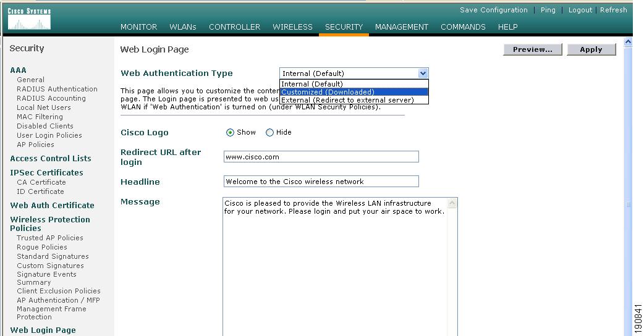Open Web Login Page in sidebar

point(43,330)
